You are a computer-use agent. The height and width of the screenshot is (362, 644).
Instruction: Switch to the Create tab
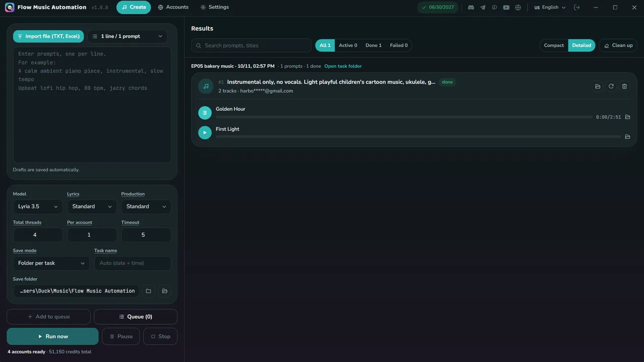coord(134,8)
